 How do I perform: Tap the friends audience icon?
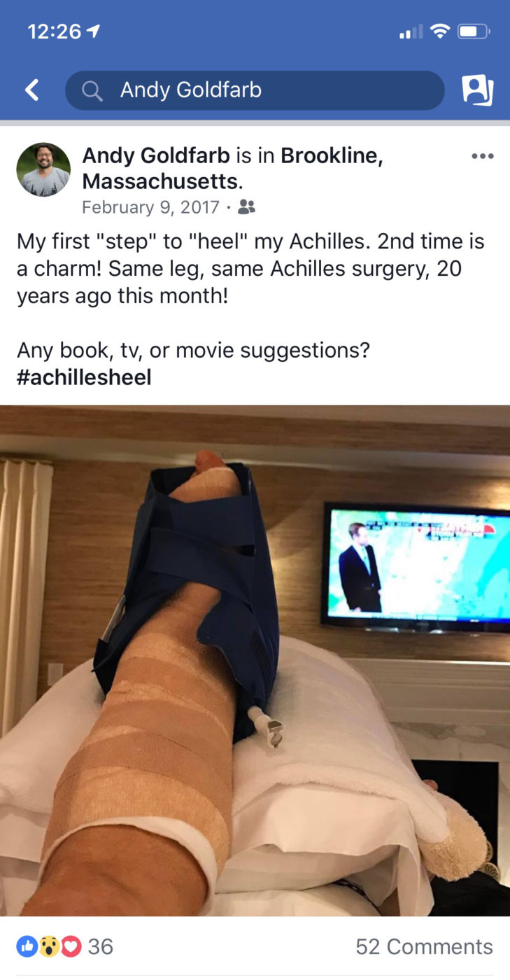[246, 207]
